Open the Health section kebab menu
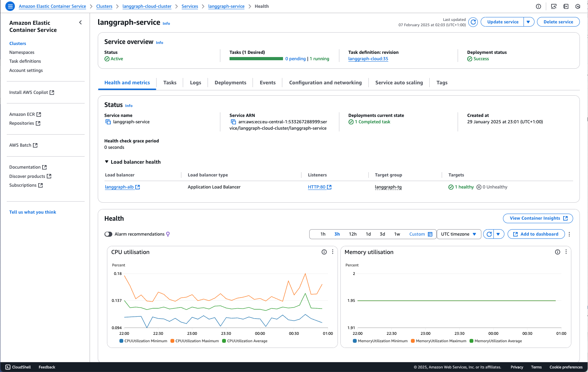The height and width of the screenshot is (372, 588). [569, 234]
